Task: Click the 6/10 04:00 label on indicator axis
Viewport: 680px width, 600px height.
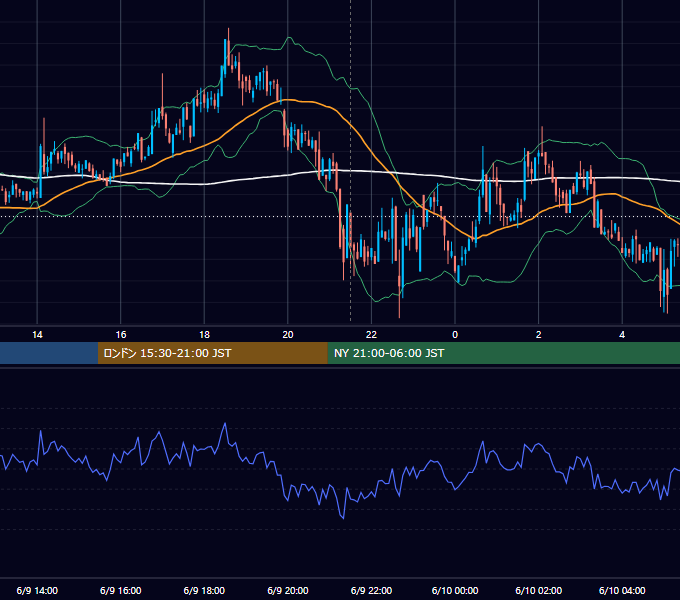Action: (622, 590)
